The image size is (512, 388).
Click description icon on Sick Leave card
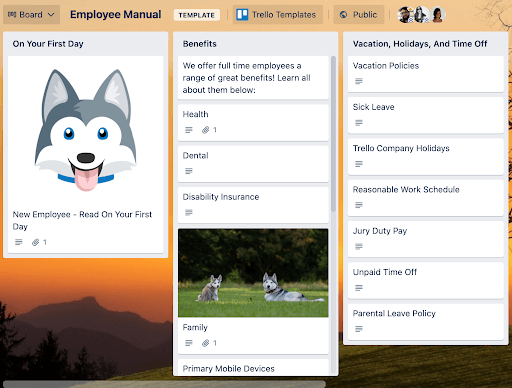pos(359,123)
